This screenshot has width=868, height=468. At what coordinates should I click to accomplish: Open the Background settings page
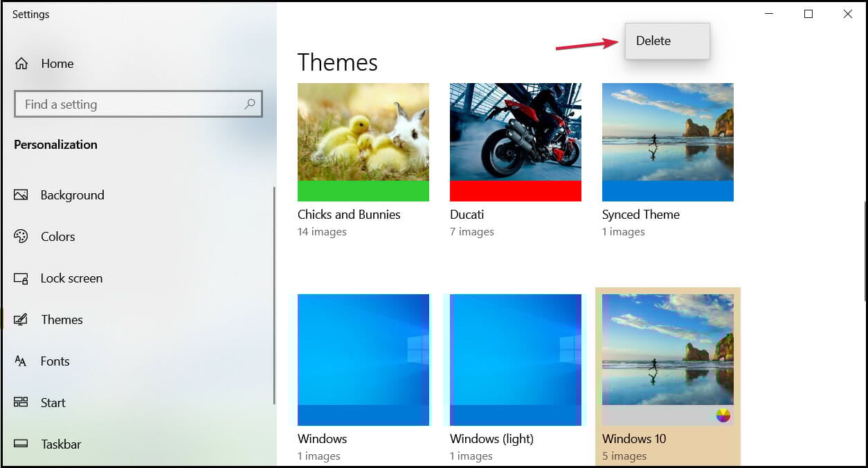(x=72, y=195)
